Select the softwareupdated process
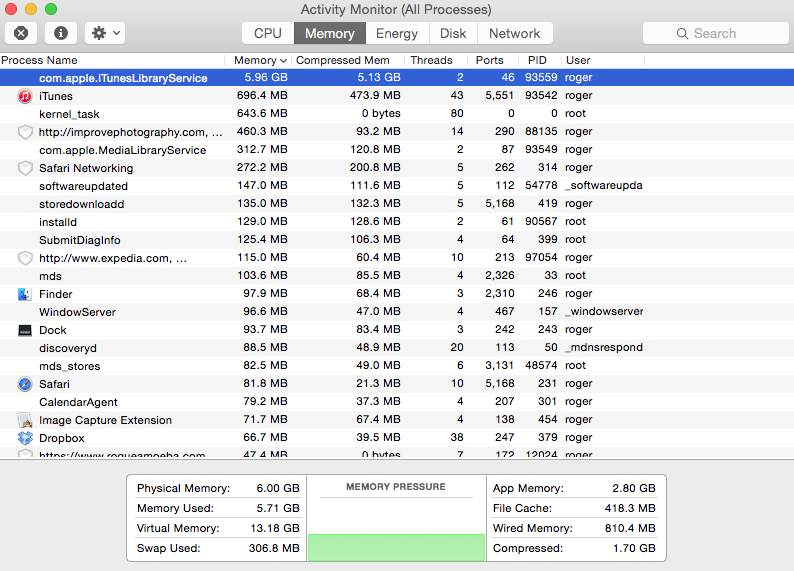794x571 pixels. coord(397,186)
